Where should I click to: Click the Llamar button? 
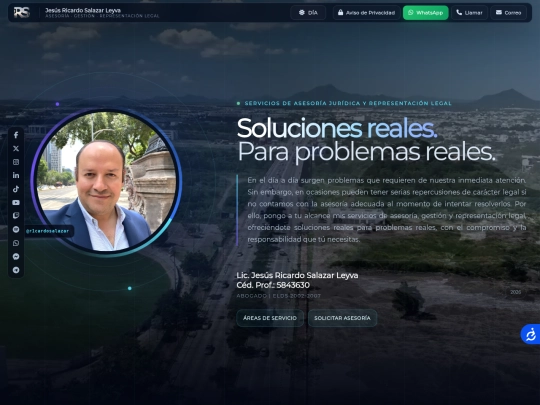click(x=469, y=13)
